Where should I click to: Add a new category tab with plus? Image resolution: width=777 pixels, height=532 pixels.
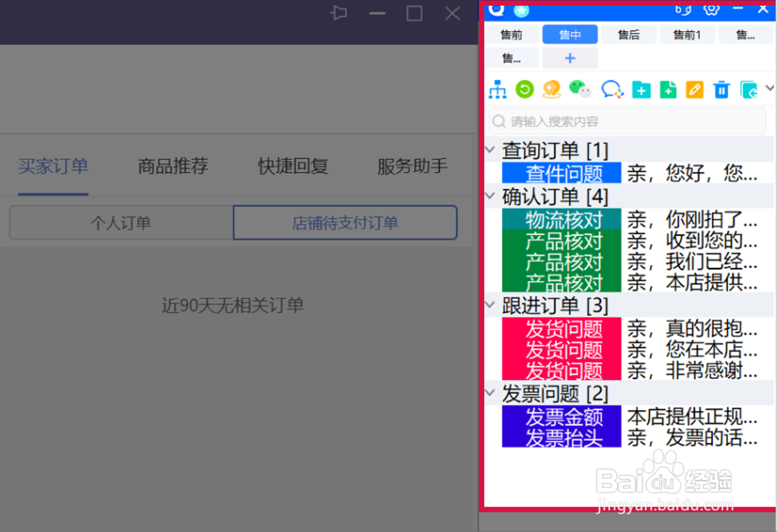[x=570, y=58]
